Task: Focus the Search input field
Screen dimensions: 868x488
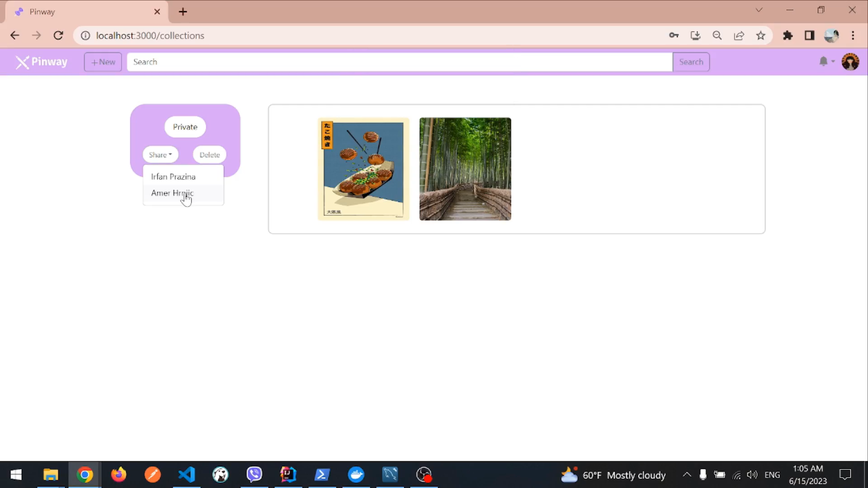Action: 399,62
